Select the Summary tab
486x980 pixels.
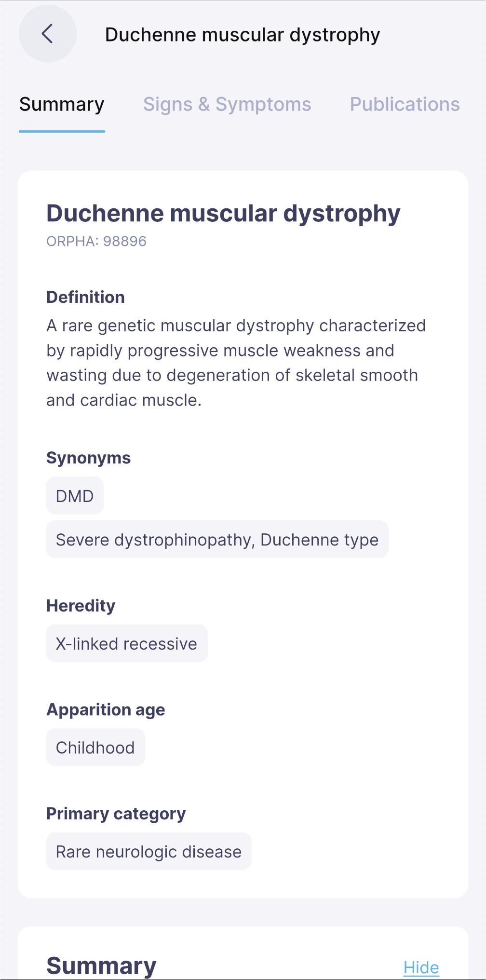click(62, 104)
